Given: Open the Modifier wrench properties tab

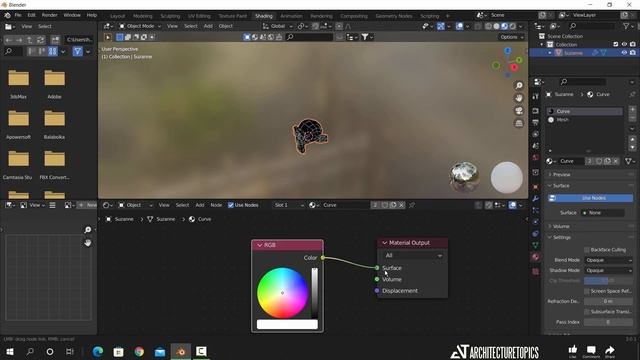Looking at the screenshot, I should [536, 198].
